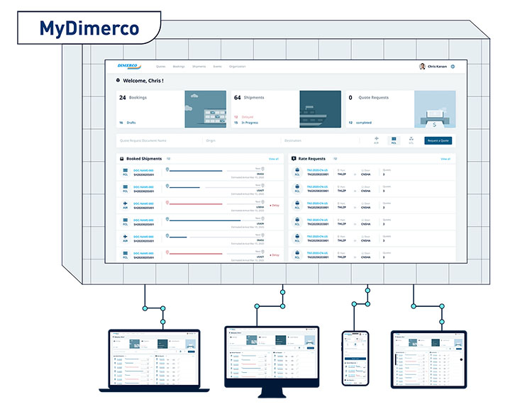Viewport: 532px width, 409px height.
Task: Click View all in Rate Requests
Action: 445,159
